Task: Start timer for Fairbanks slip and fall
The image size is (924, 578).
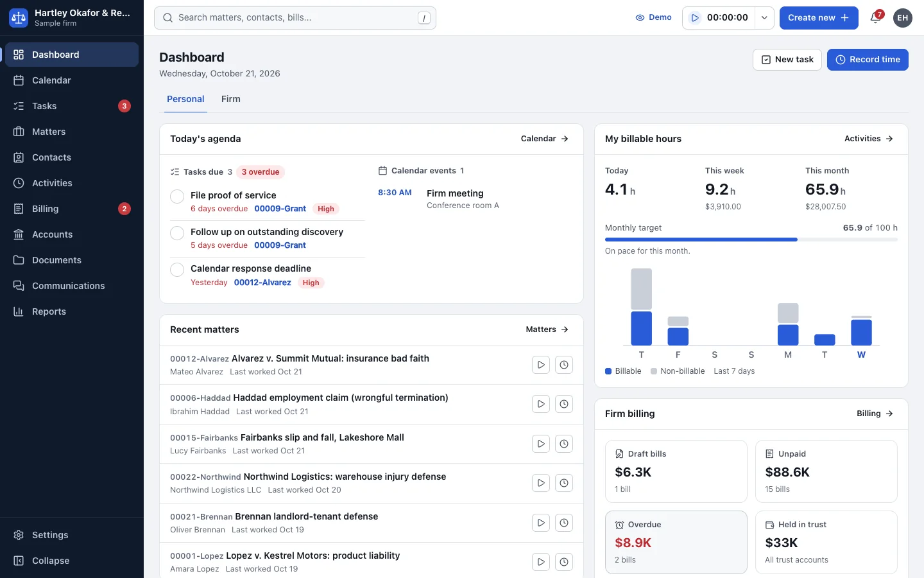Action: [541, 444]
